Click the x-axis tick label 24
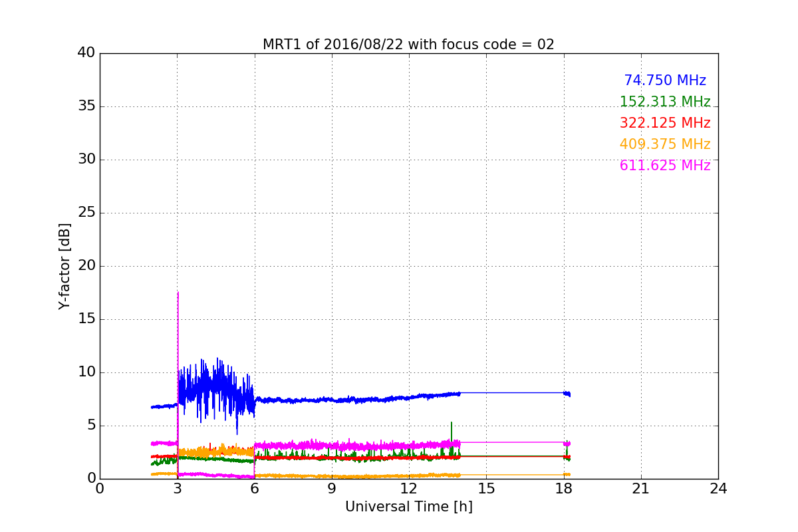Screen dimensions: 798x532 pos(718,488)
